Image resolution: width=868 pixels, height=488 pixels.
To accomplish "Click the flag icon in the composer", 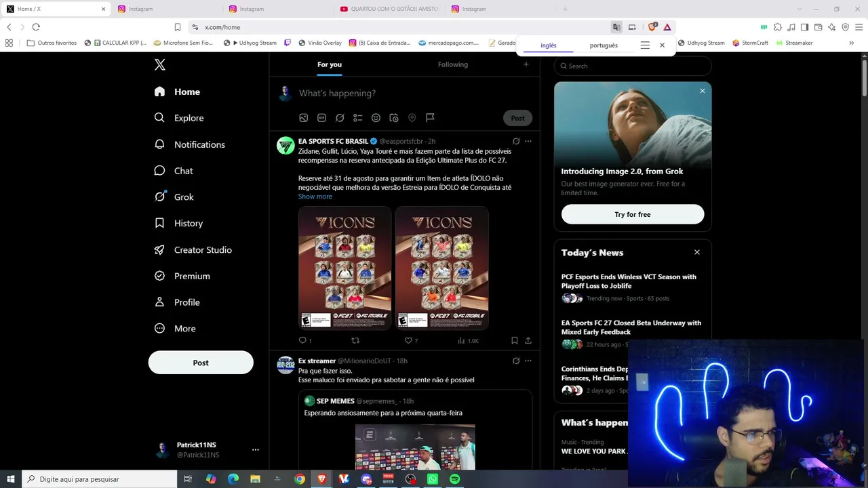I will click(x=430, y=118).
